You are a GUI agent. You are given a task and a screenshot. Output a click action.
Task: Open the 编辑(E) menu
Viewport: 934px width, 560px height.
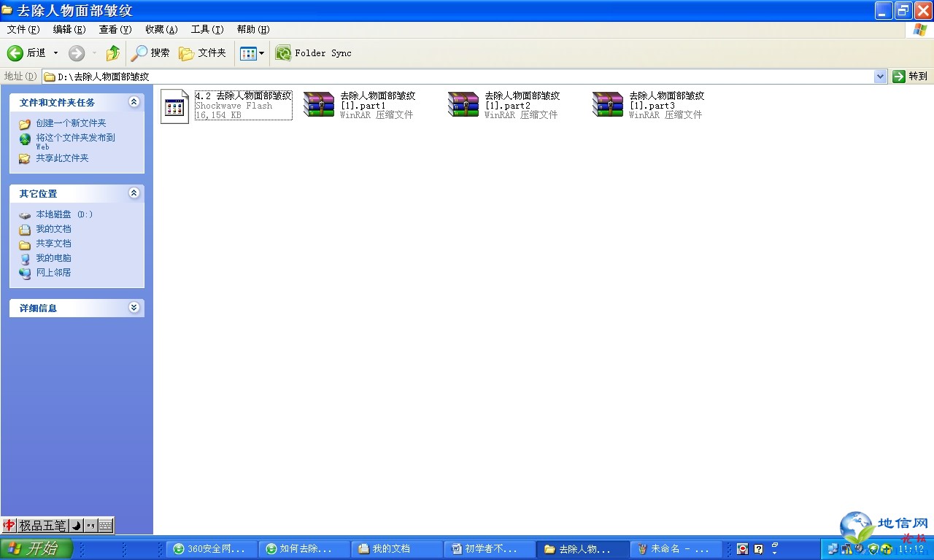pyautogui.click(x=69, y=29)
